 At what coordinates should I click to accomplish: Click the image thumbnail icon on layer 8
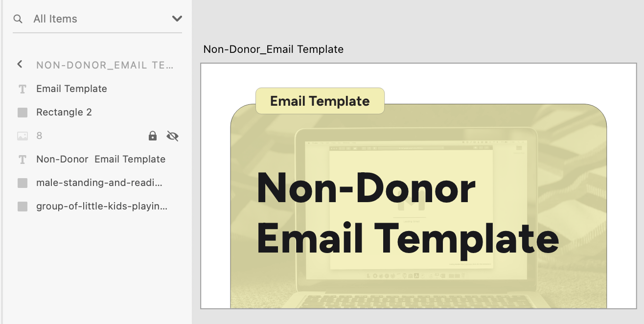23,136
